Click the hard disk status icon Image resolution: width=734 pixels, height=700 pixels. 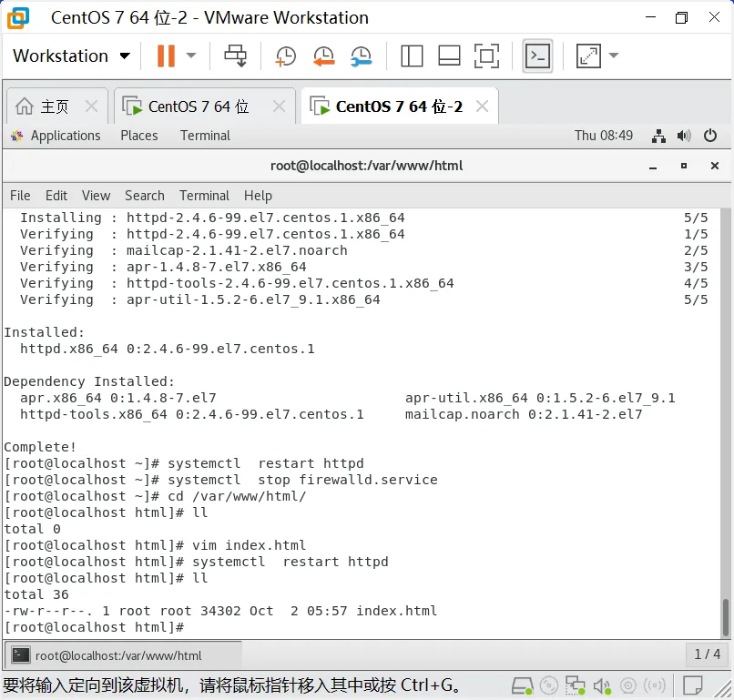pyautogui.click(x=522, y=686)
